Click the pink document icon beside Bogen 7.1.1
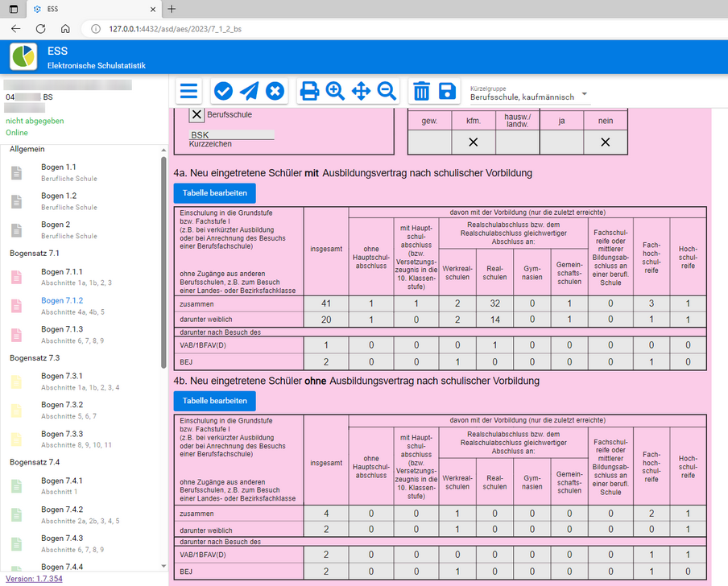The width and height of the screenshot is (728, 586). pos(16,277)
